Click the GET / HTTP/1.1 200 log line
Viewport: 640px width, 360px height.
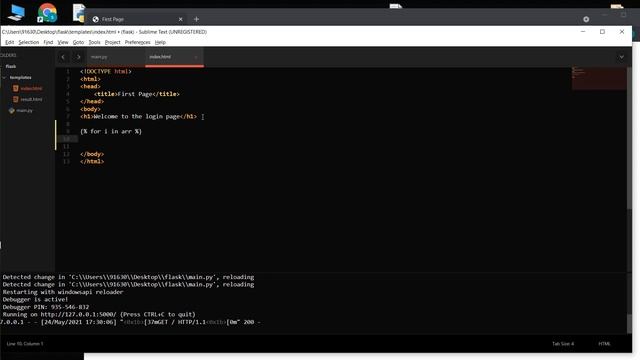[130, 322]
